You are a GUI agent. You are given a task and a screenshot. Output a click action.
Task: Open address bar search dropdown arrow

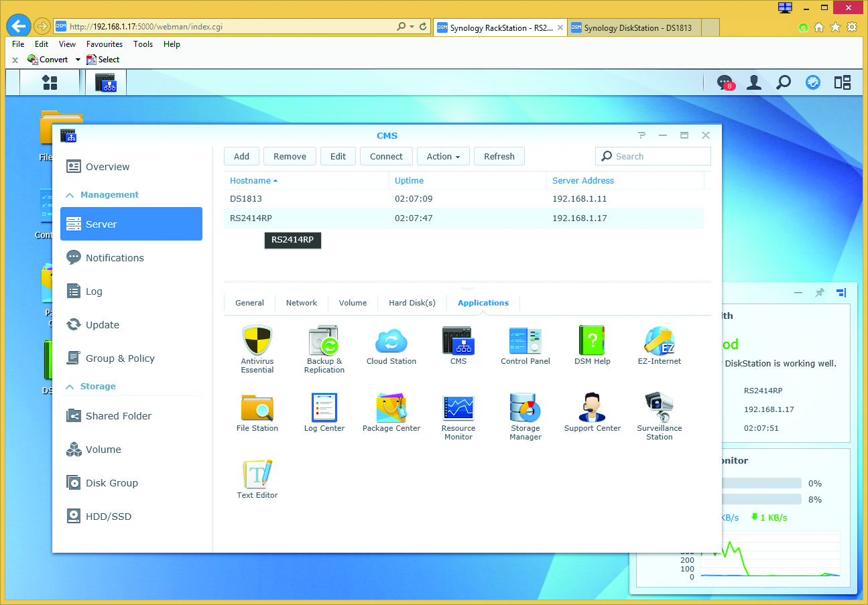(x=412, y=27)
